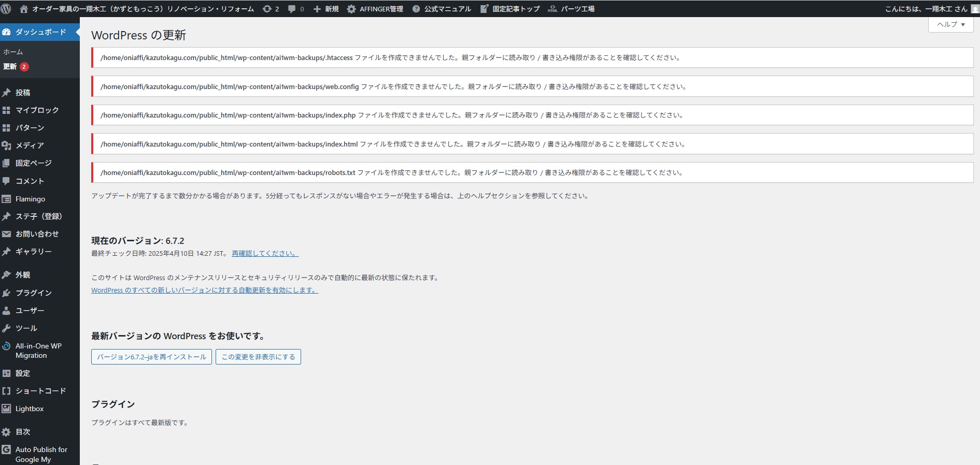Image resolution: width=980 pixels, height=465 pixels.
Task: Click the WordPress の更新 page title
Action: [138, 35]
